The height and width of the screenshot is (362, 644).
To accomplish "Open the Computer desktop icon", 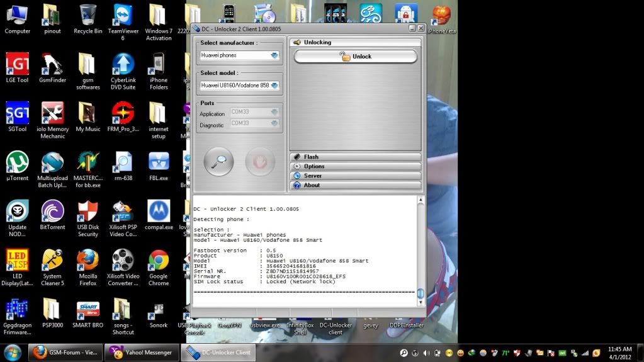I will tap(17, 20).
